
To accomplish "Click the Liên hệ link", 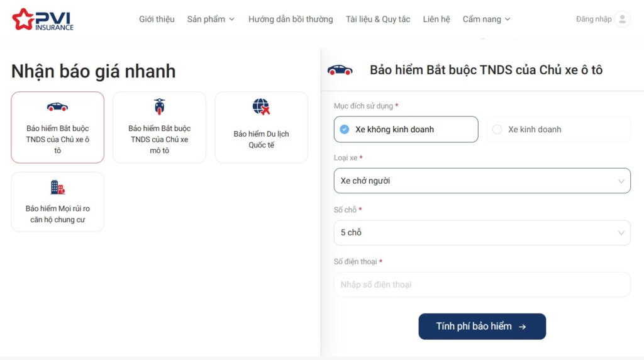I will coord(436,19).
